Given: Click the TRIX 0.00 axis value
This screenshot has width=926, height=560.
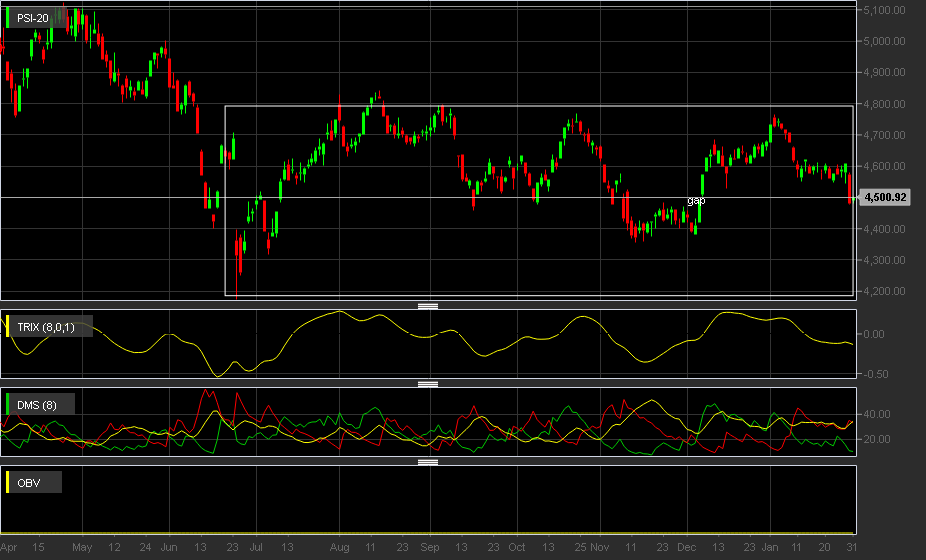Looking at the screenshot, I should coord(874,334).
